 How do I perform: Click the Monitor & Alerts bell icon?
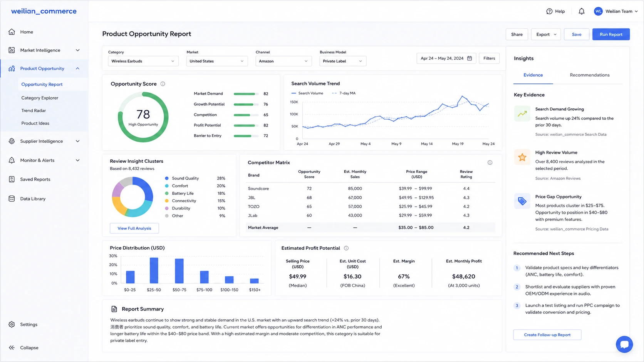click(x=12, y=160)
